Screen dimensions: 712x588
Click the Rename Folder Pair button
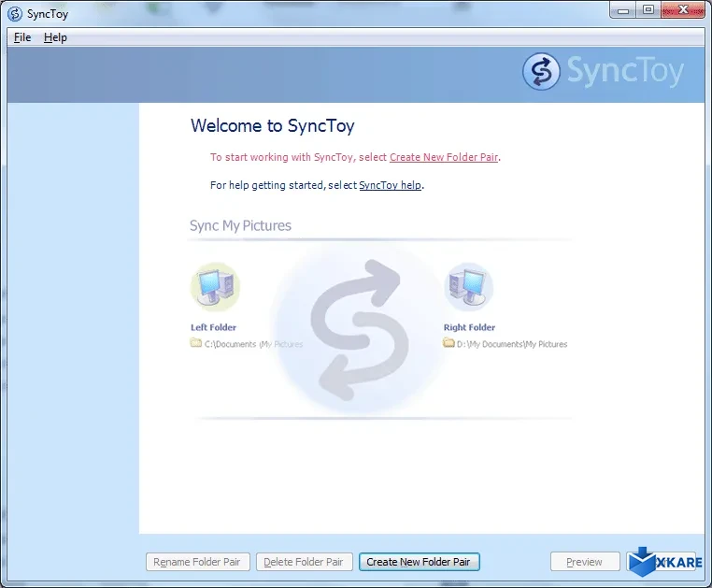click(x=197, y=562)
